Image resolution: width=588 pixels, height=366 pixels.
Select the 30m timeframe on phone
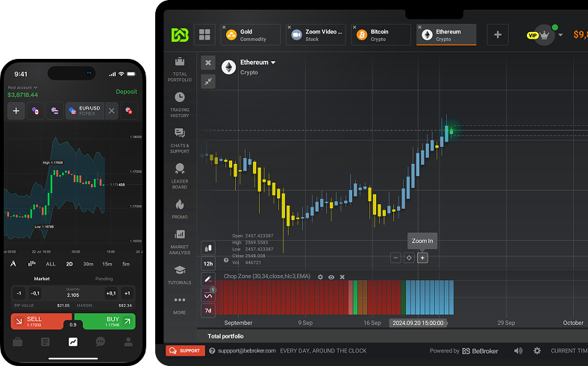pos(88,264)
